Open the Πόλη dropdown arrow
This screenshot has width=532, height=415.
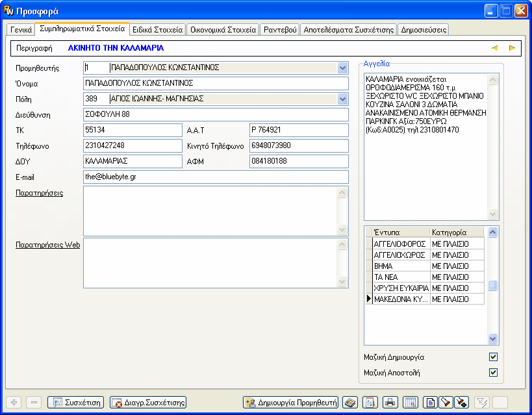(343, 99)
